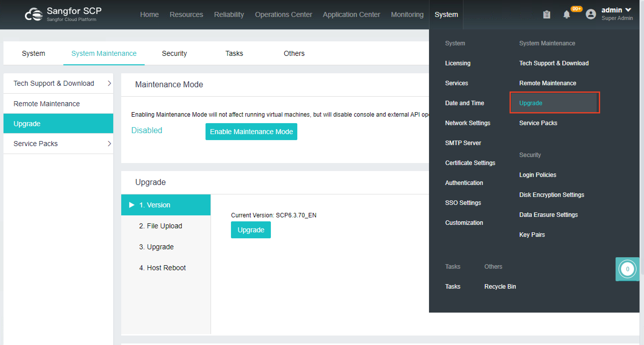Click the admin user avatar icon
This screenshot has height=345, width=644.
(591, 14)
